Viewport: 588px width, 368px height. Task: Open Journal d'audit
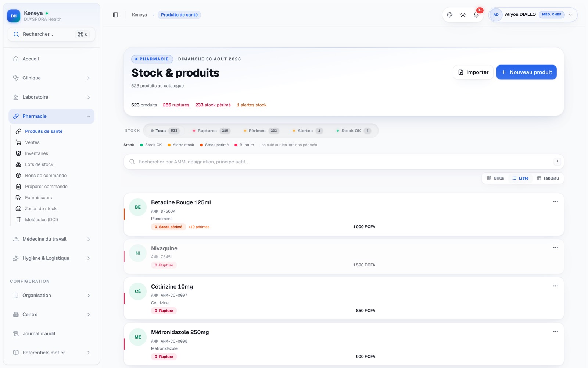tap(51, 334)
